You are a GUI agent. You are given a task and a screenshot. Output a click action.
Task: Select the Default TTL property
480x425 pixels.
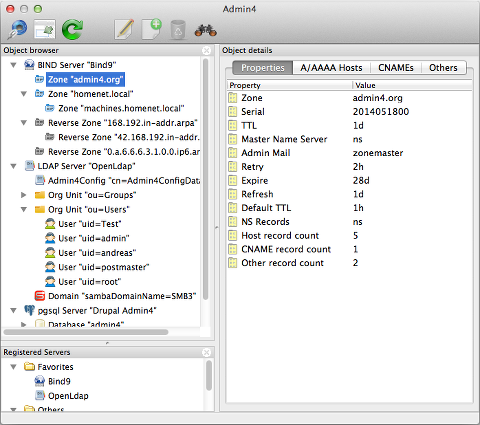pyautogui.click(x=266, y=208)
